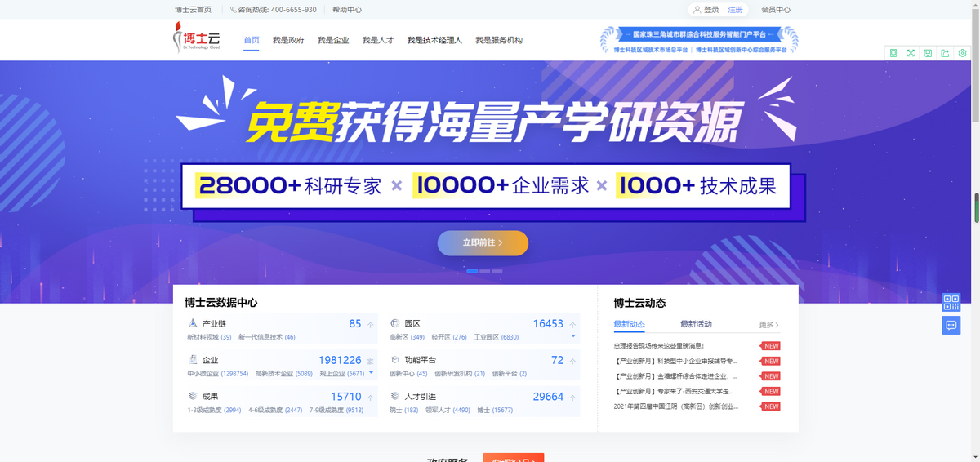
Task: Click the up arrow next to 72
Action: 572,361
